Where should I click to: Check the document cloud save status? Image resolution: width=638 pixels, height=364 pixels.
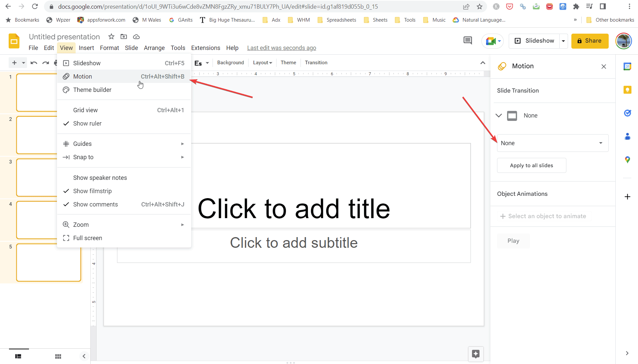pyautogui.click(x=136, y=37)
